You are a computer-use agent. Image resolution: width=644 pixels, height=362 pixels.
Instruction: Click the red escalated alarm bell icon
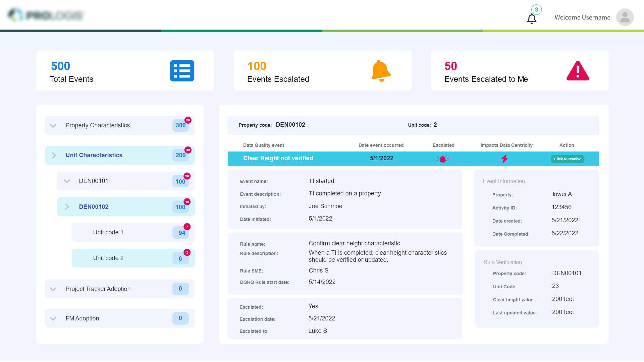tap(443, 159)
